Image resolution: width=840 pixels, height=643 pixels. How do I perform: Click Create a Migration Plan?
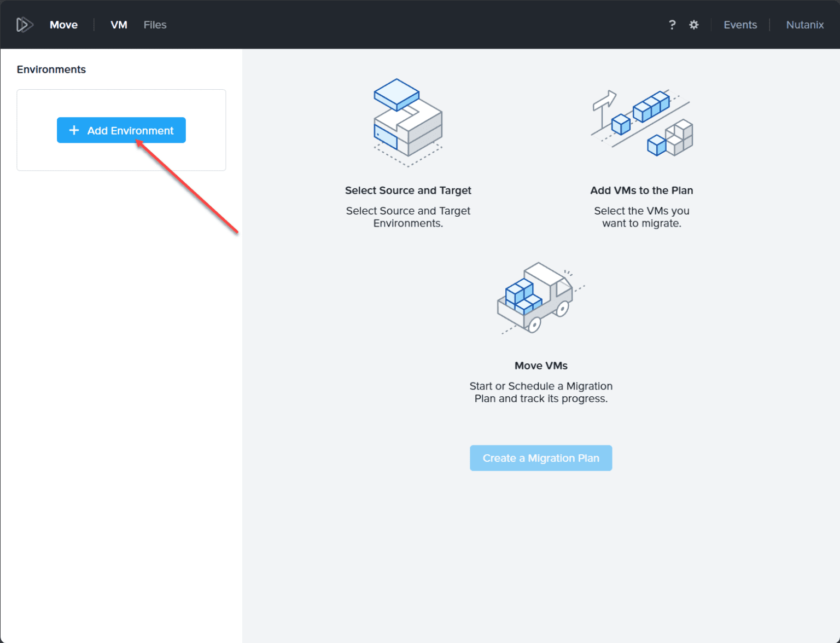coord(540,458)
